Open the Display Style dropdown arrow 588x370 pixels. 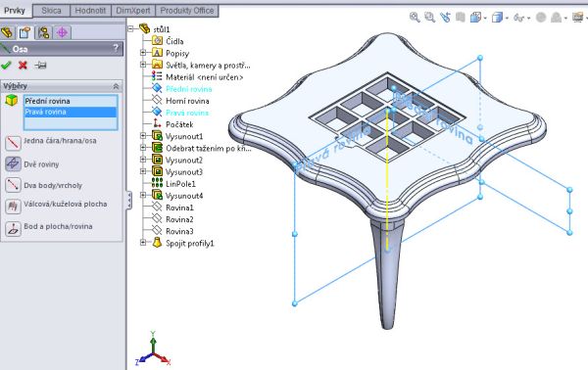tap(507, 18)
